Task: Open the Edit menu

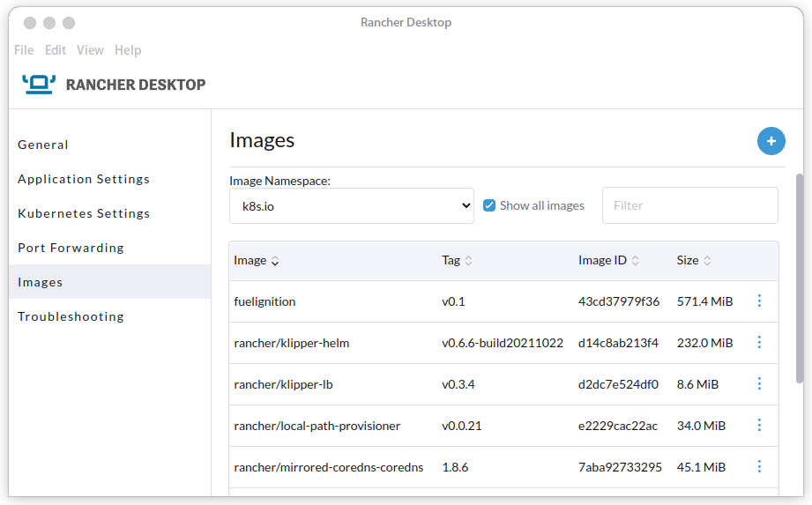Action: pyautogui.click(x=56, y=50)
